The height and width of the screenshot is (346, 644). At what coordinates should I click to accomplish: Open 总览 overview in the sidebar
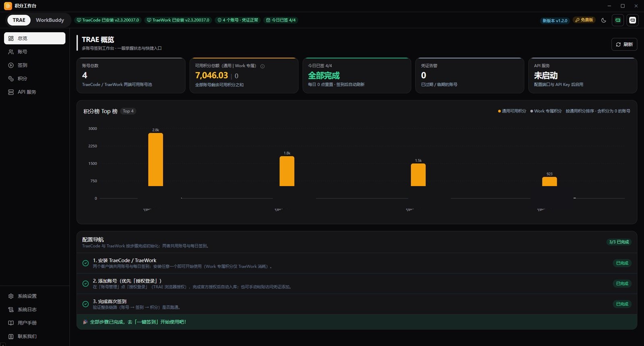pyautogui.click(x=35, y=38)
